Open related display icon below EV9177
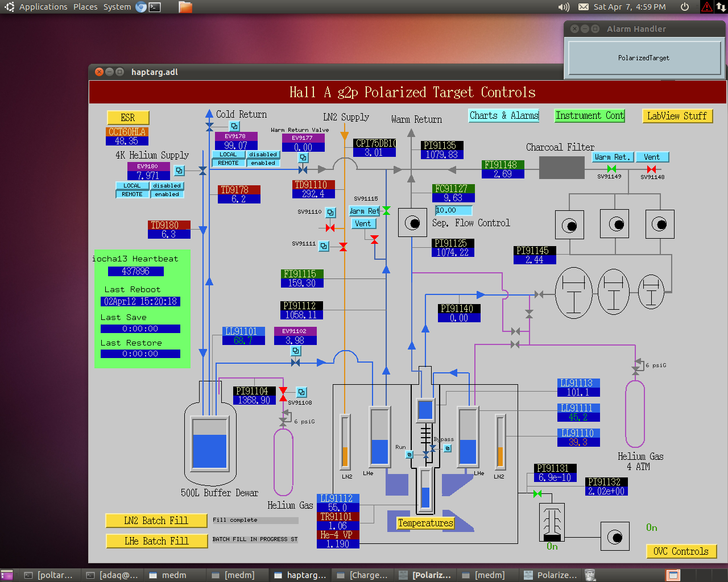This screenshot has height=582, width=728. tap(304, 157)
